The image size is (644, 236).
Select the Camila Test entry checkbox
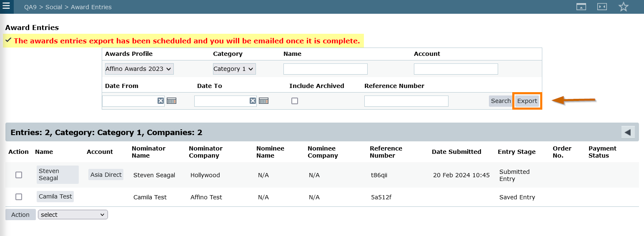coord(19,197)
